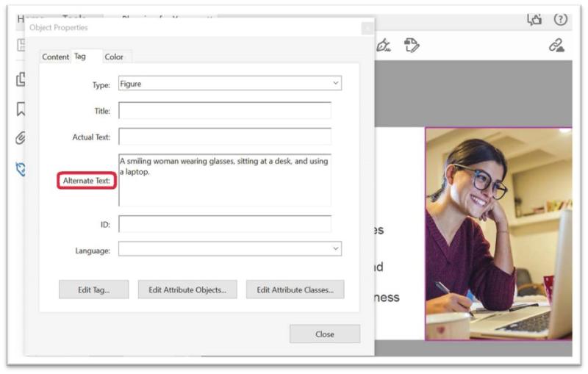Open the Attachments paperclip icon
This screenshot has height=374, width=588.
click(x=21, y=138)
